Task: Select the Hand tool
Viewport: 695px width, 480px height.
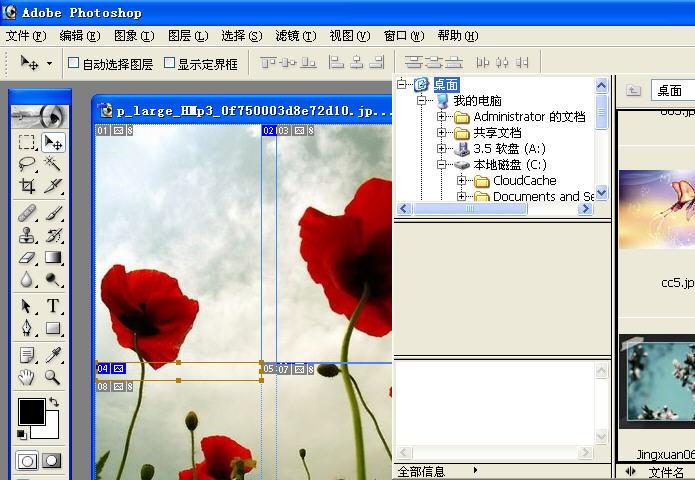Action: [x=27, y=377]
